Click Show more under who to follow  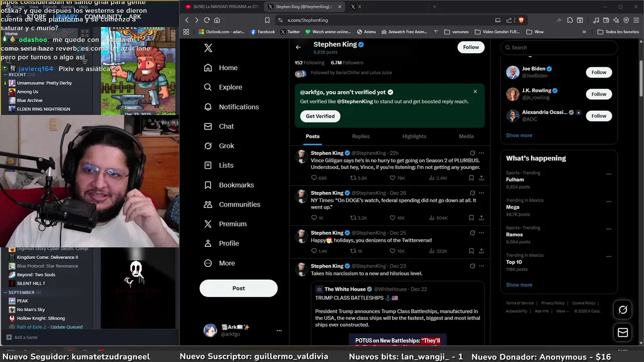519,135
